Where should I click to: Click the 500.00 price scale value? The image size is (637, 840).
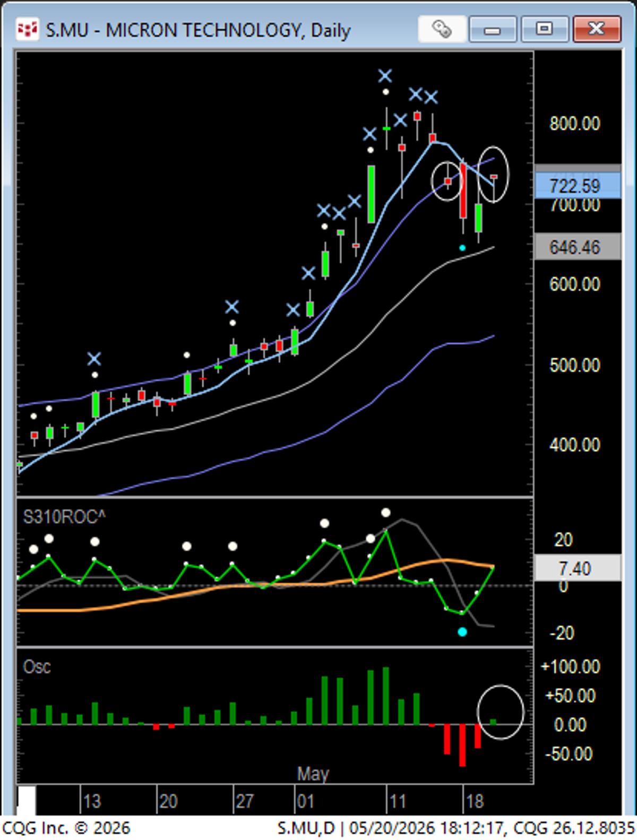574,365
